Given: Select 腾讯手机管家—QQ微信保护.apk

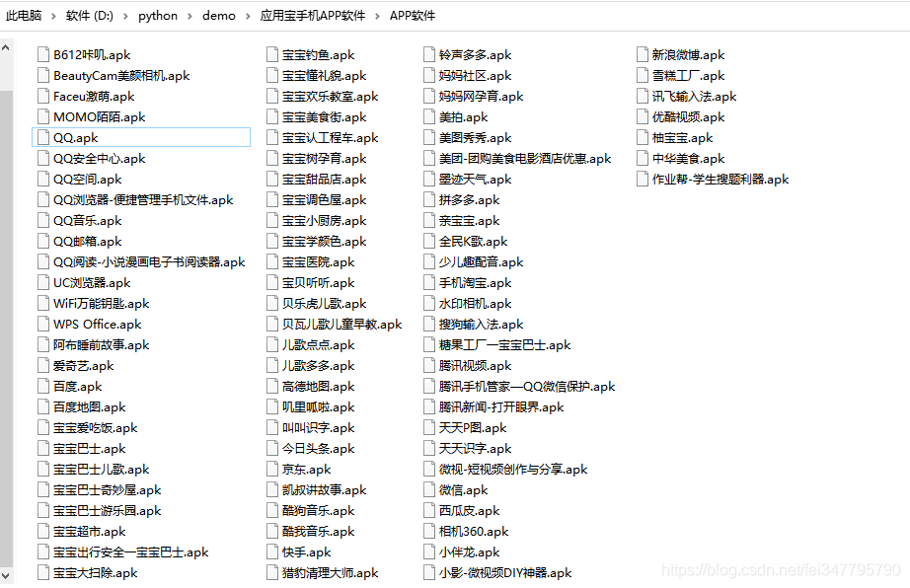Looking at the screenshot, I should pyautogui.click(x=527, y=386).
